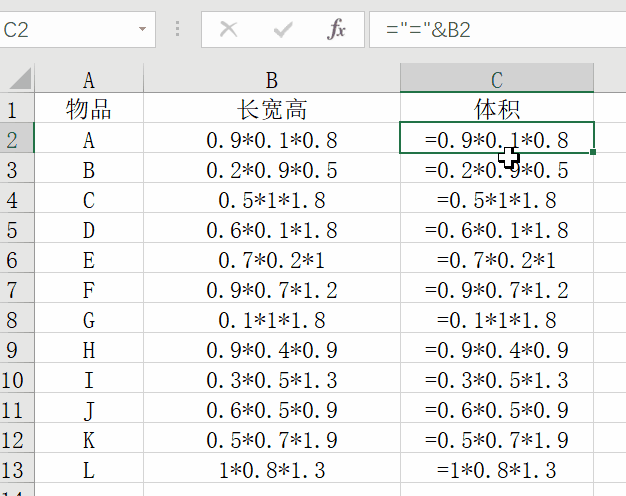The width and height of the screenshot is (626, 496).
Task: Select cell C3 with =0.2*0.9*0.5
Action: [x=497, y=168]
